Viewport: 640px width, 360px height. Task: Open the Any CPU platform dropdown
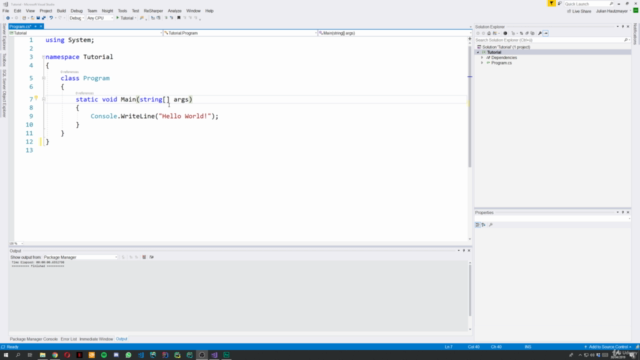click(100, 18)
